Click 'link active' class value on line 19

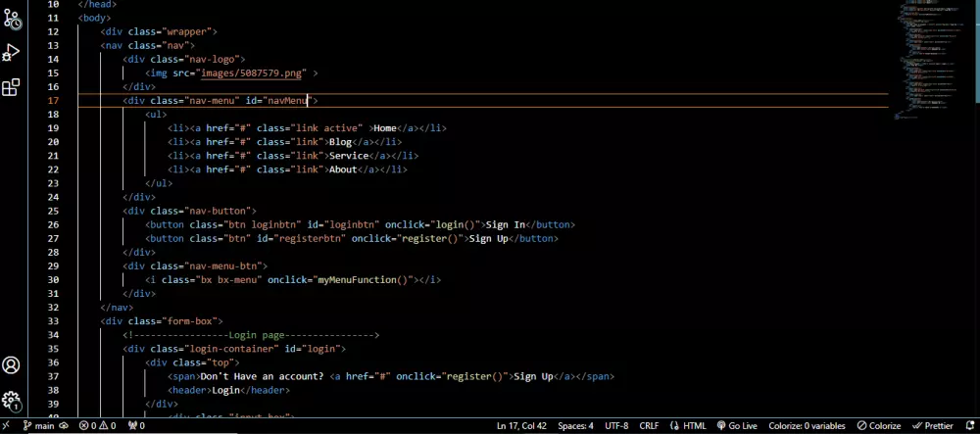(x=326, y=128)
